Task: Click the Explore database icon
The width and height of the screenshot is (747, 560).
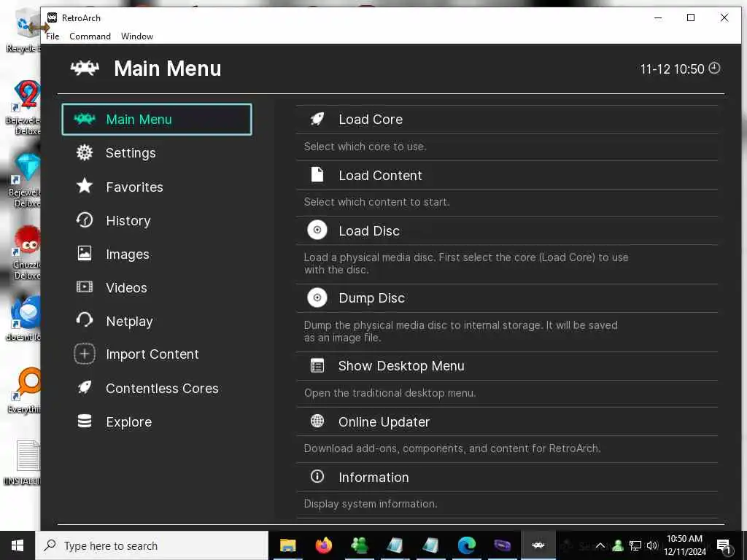Action: (85, 421)
